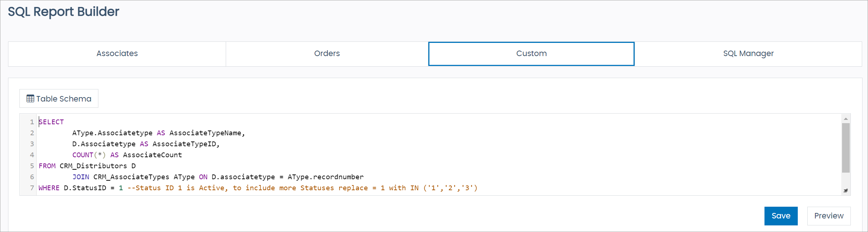This screenshot has height=232, width=868.
Task: Click 'AType.Associatetype' on line 2
Action: (112, 133)
